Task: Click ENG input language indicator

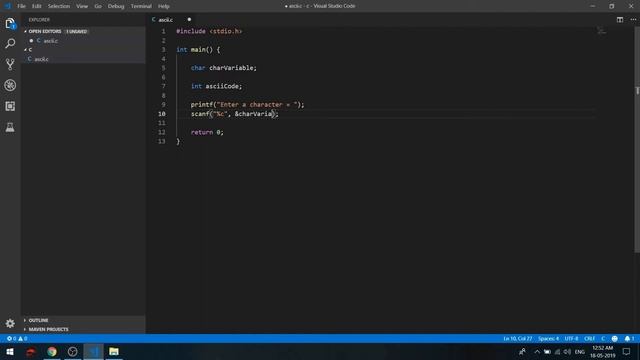Action: point(580,351)
